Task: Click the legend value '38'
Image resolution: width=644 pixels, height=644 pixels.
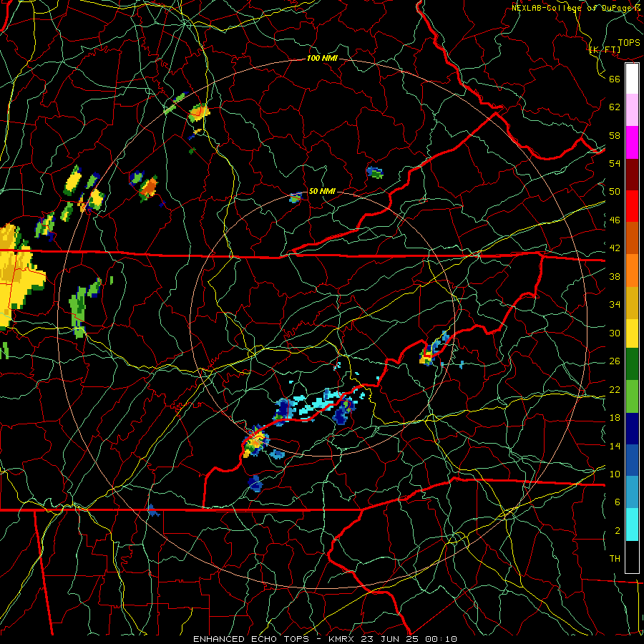Action: click(x=615, y=276)
